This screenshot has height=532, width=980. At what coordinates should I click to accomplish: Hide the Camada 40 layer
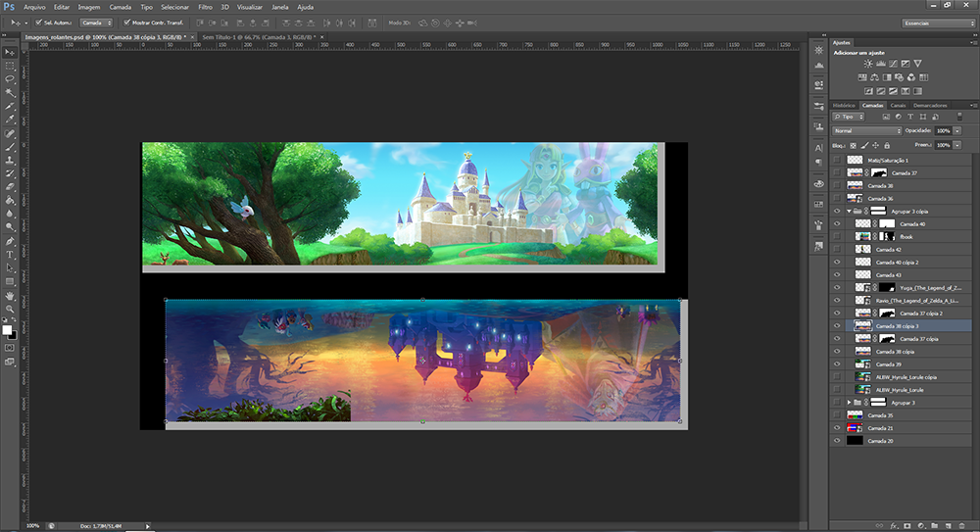tap(837, 223)
